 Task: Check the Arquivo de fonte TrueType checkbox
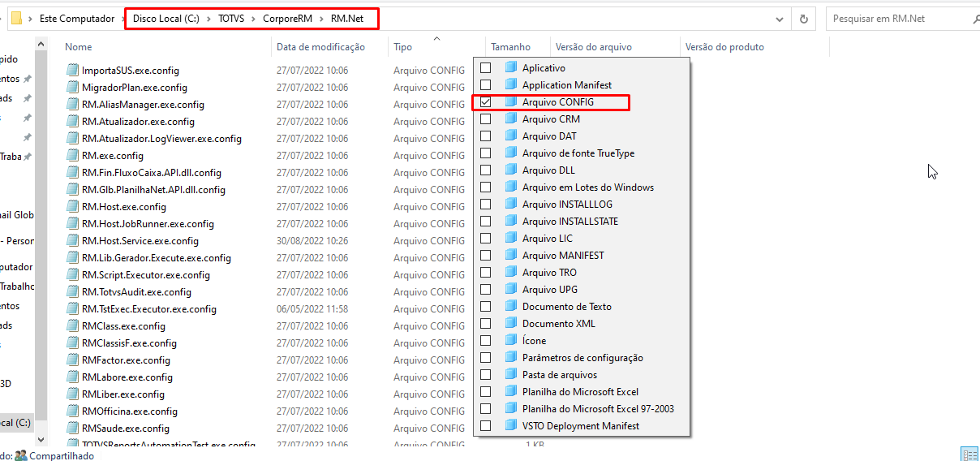click(485, 153)
